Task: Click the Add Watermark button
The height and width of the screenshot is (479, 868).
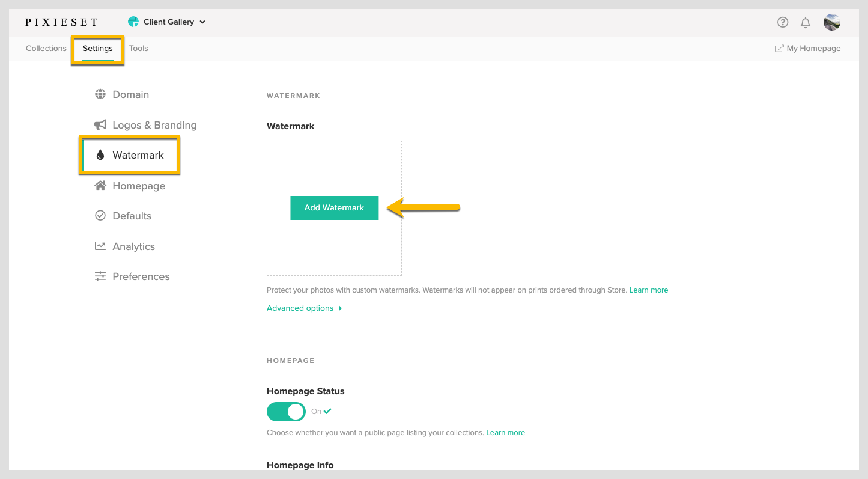Action: [x=334, y=208]
